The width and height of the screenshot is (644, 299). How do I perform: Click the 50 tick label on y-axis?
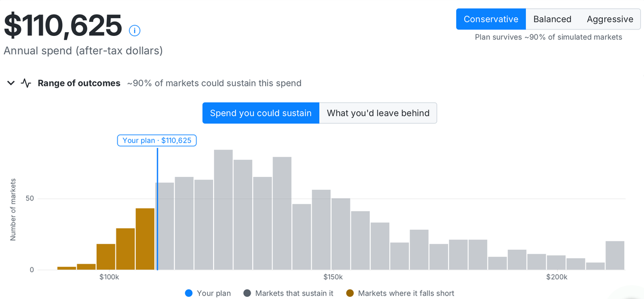tap(30, 199)
